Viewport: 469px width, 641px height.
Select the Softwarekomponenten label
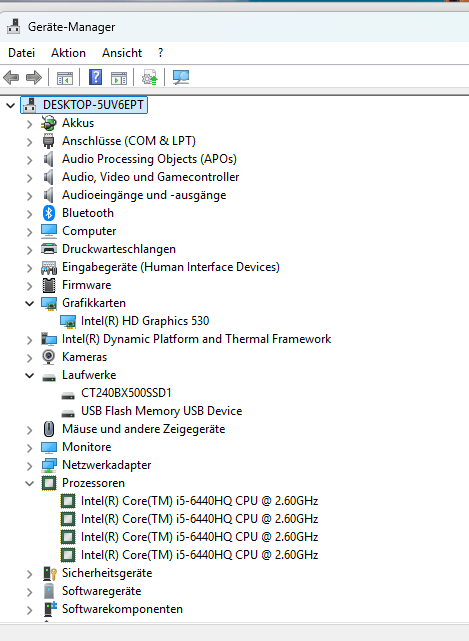click(122, 609)
